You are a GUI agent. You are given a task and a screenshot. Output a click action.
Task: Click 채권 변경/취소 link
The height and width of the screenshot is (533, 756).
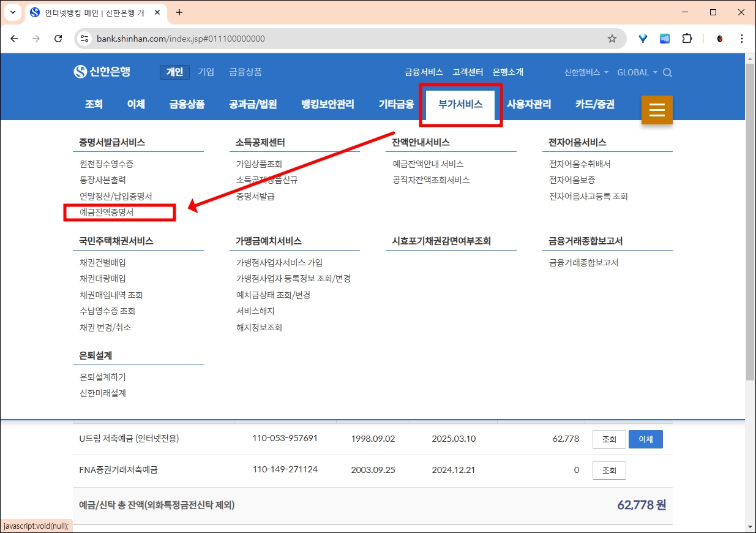(105, 327)
